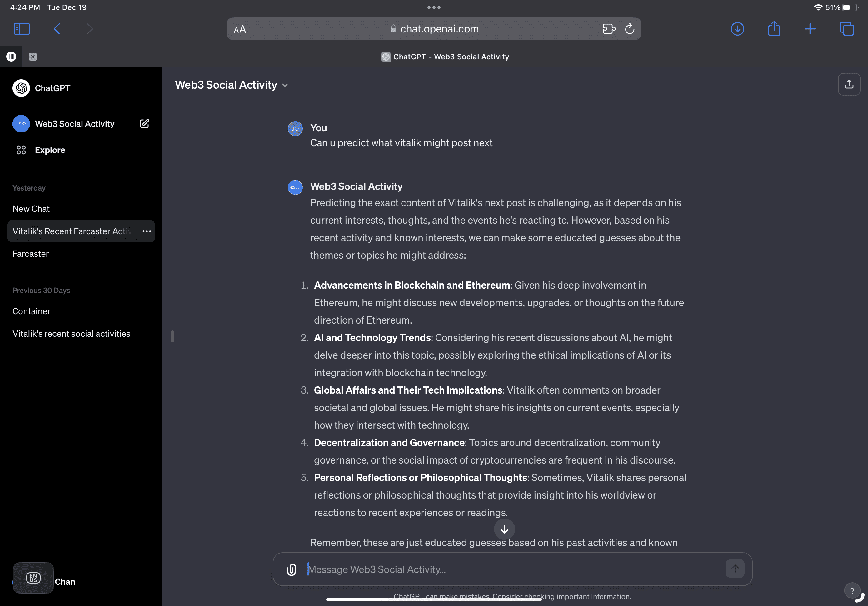Attach a file with paperclip icon

292,569
